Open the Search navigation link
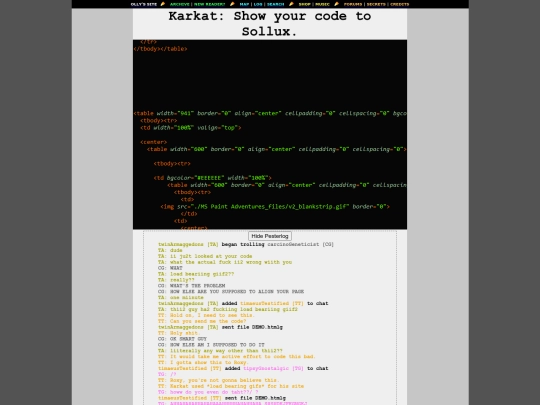Image resolution: width=540 pixels, height=405 pixels. click(x=275, y=4)
